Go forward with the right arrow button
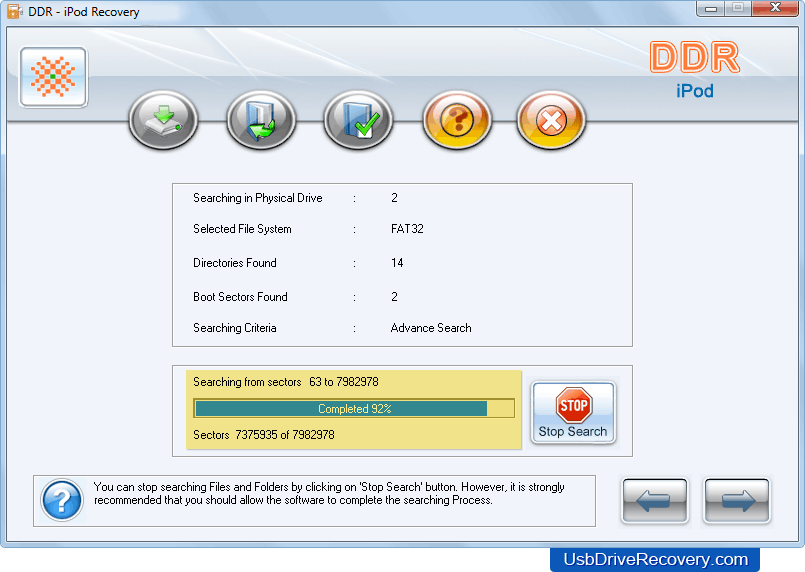The height and width of the screenshot is (572, 805). 737,501
